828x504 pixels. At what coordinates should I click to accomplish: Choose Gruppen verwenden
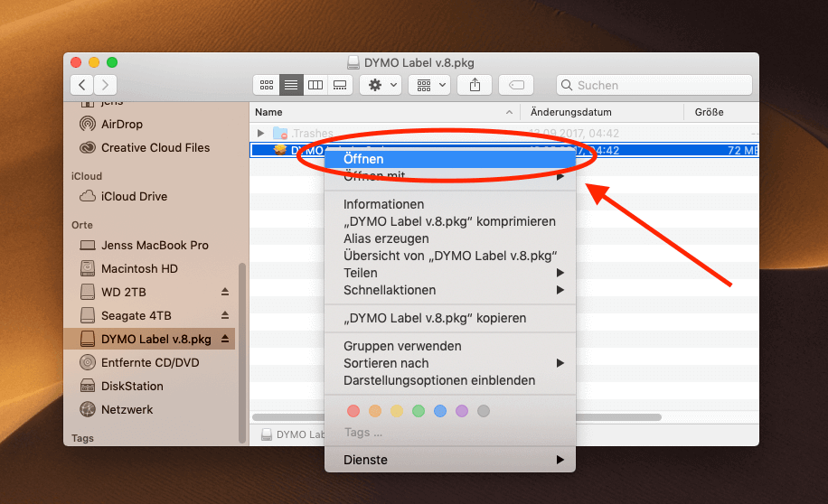point(450,346)
